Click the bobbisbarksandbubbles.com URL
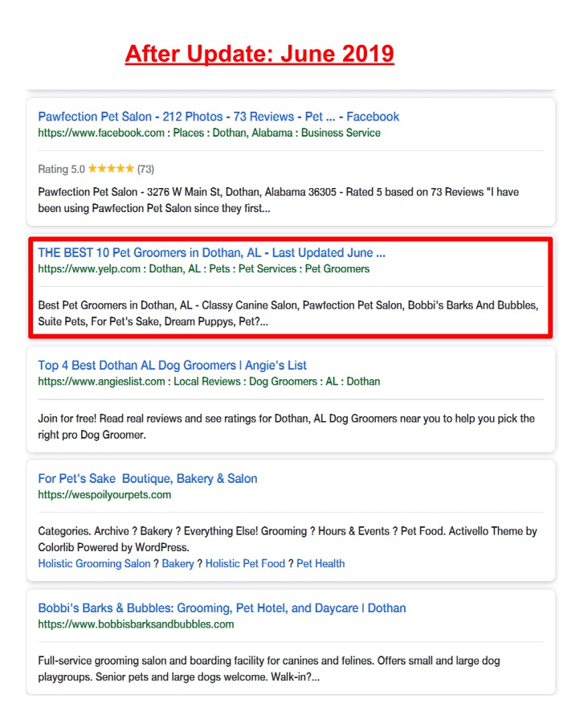This screenshot has height=728, width=588. (136, 624)
